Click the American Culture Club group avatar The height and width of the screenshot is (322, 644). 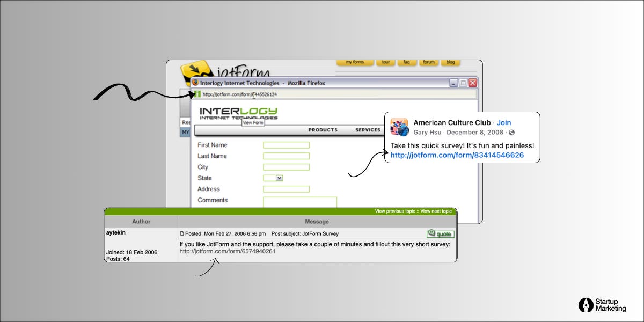[400, 127]
